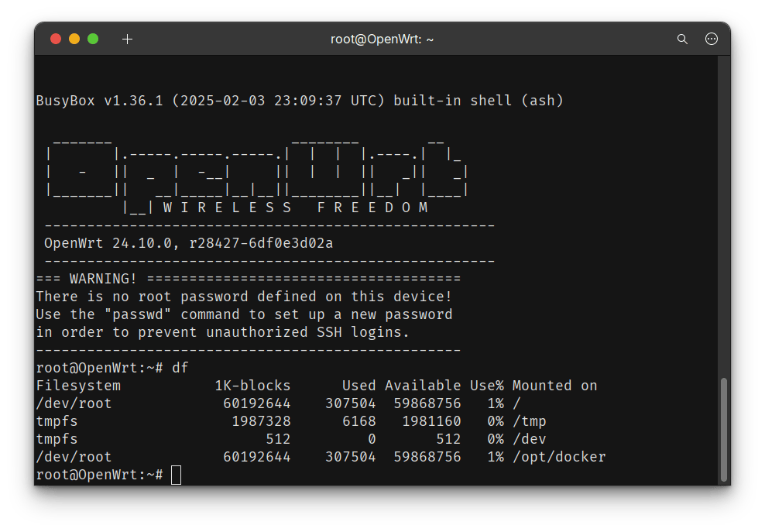Image resolution: width=765 pixels, height=532 pixels.
Task: Click the window title root@OpenWrt: ~
Action: 382,39
